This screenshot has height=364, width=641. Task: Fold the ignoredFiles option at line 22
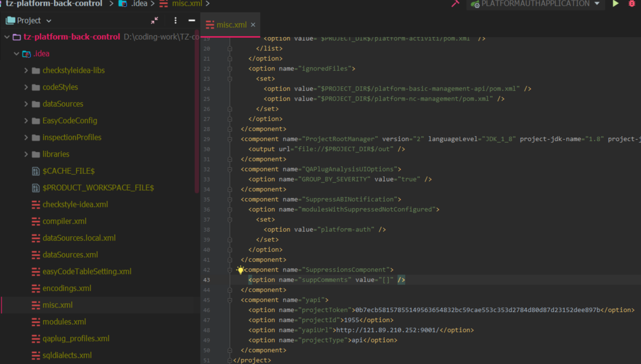click(x=230, y=68)
